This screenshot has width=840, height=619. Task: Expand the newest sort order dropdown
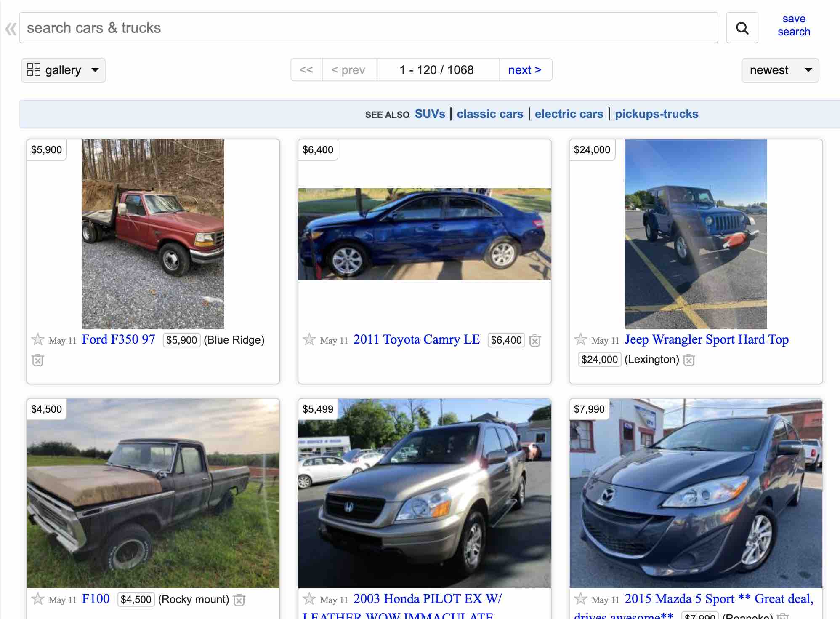pos(780,70)
